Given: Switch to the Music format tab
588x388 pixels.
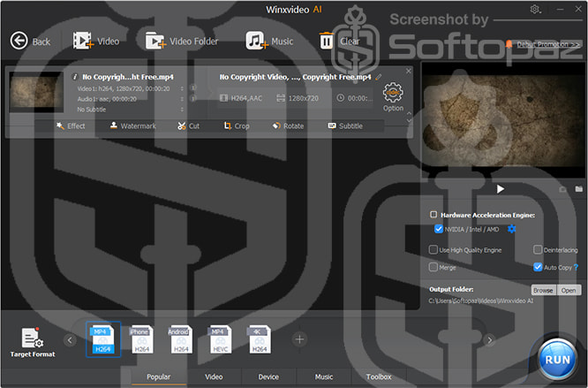Looking at the screenshot, I should tap(324, 377).
